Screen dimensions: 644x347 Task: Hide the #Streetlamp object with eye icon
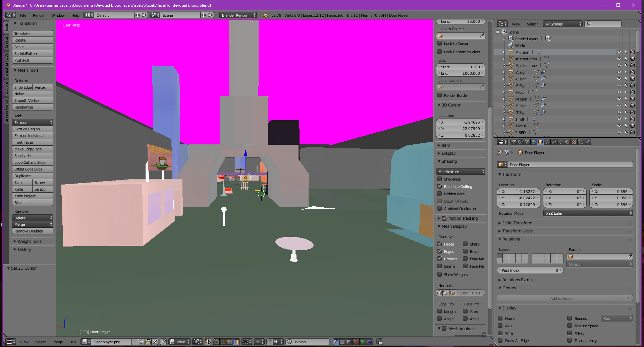(619, 59)
